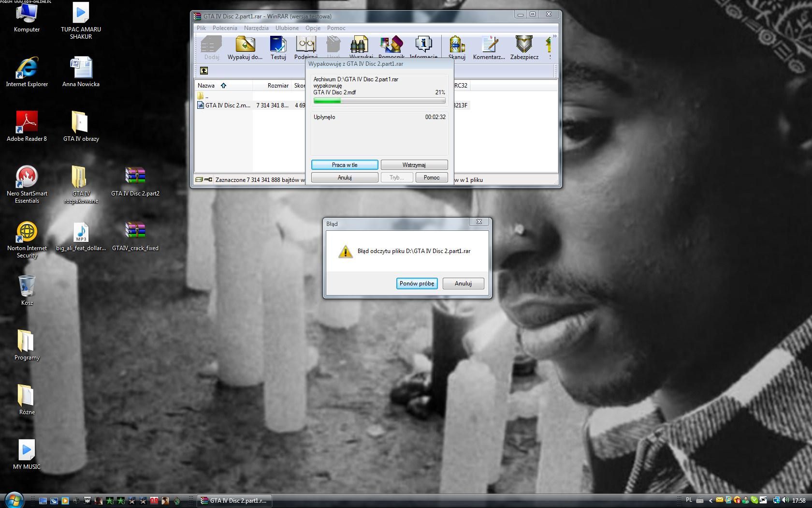The image size is (812, 508).
Task: Click the Informacje toolbar icon
Action: click(423, 46)
